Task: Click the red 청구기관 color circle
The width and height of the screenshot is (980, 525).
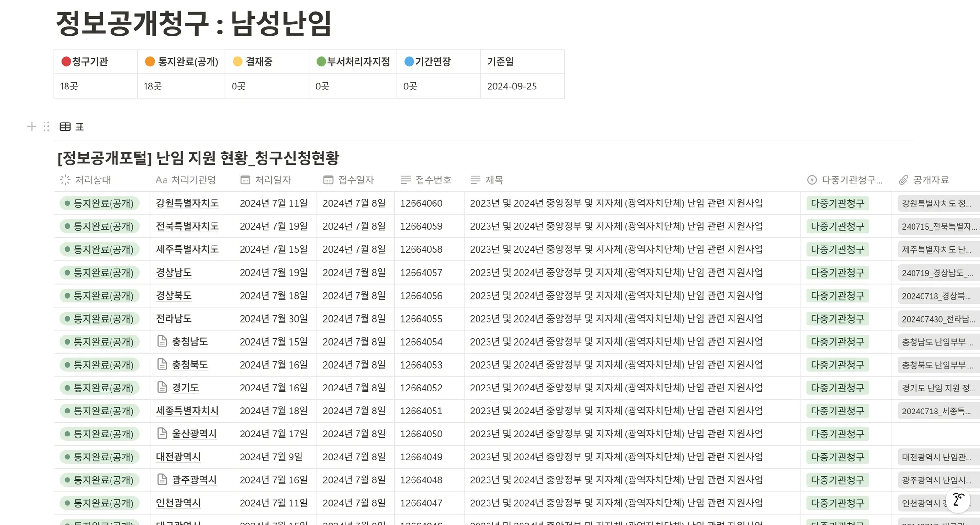Action: coord(66,61)
